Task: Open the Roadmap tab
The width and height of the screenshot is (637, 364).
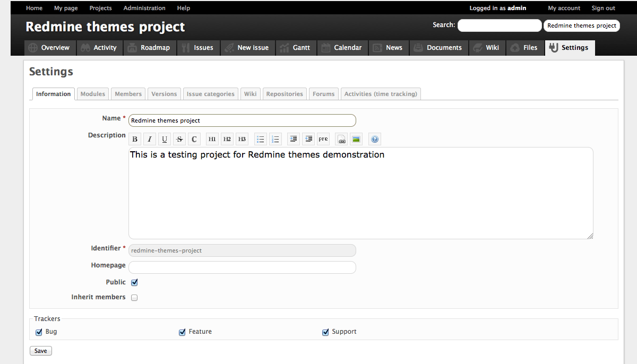Action: tap(150, 48)
